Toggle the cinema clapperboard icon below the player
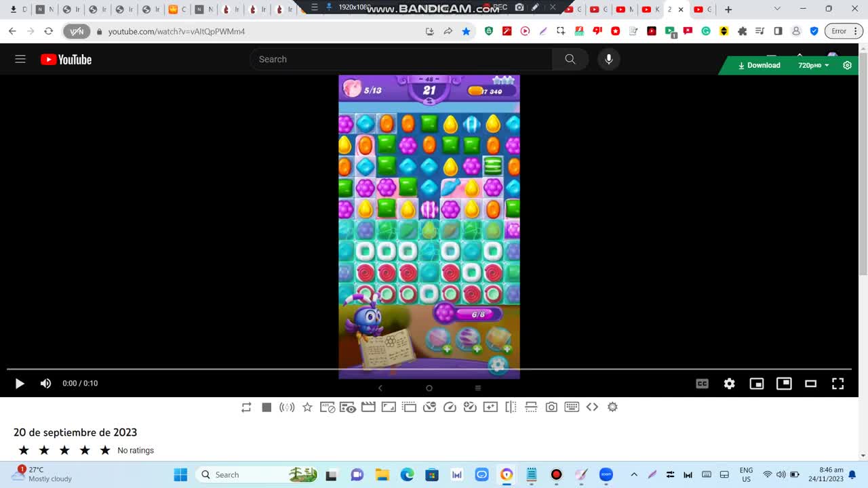The image size is (868, 488). pyautogui.click(x=368, y=407)
